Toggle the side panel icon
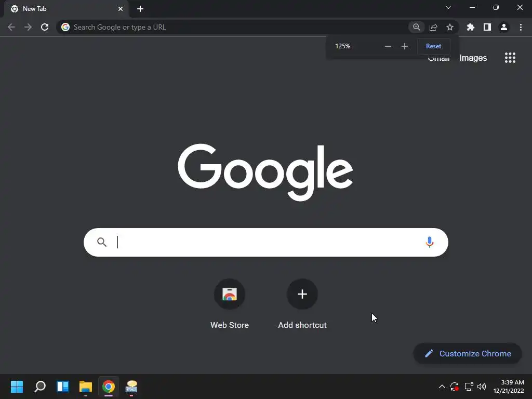 click(487, 27)
